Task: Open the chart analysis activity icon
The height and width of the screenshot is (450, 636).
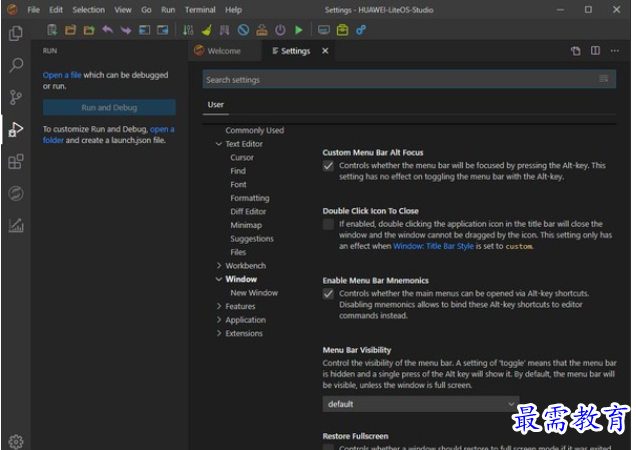Action: pos(15,225)
